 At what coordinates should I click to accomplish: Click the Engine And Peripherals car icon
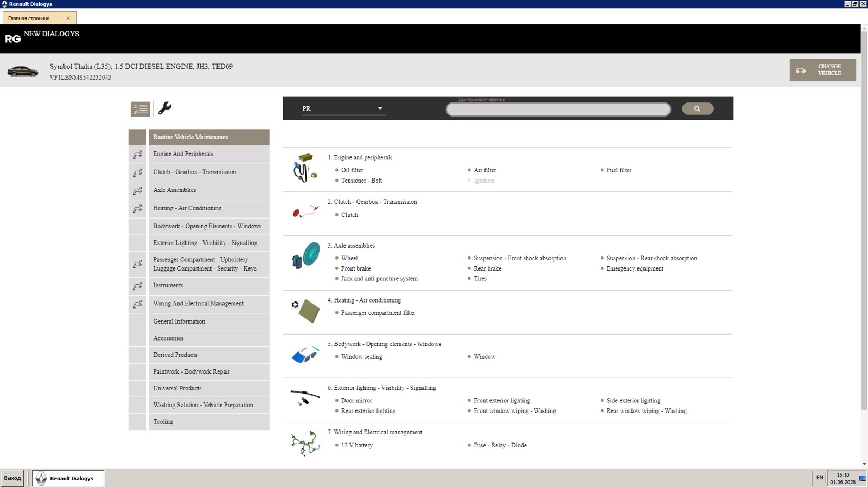click(x=138, y=155)
